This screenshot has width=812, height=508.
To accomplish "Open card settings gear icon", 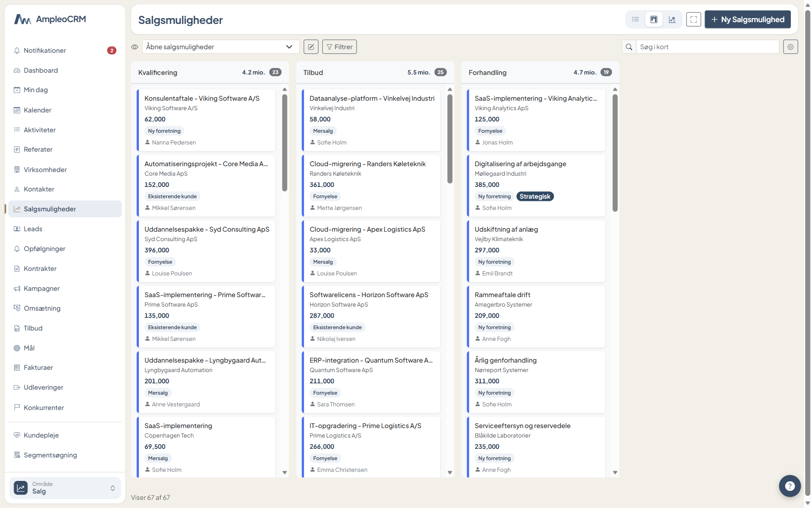I will click(x=790, y=47).
